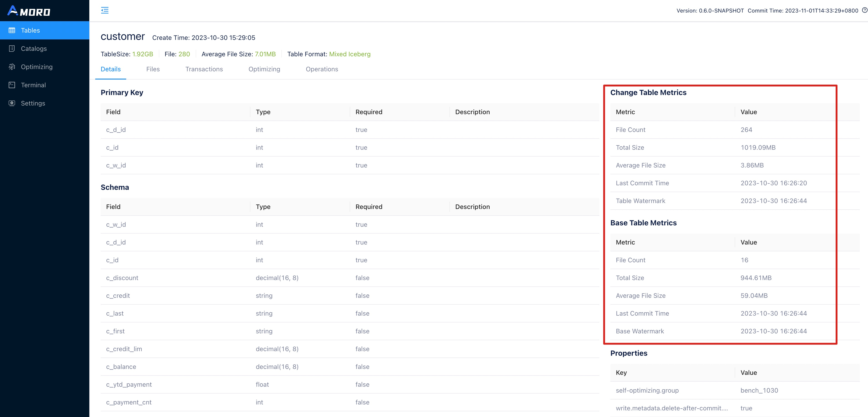Click the Amoro logo
This screenshot has width=868, height=417.
(29, 11)
